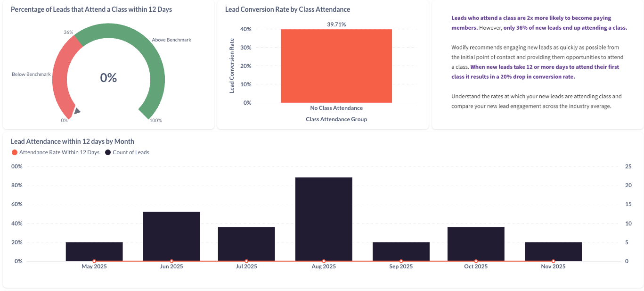Click the dark Count of Leads legend dot

[x=108, y=152]
